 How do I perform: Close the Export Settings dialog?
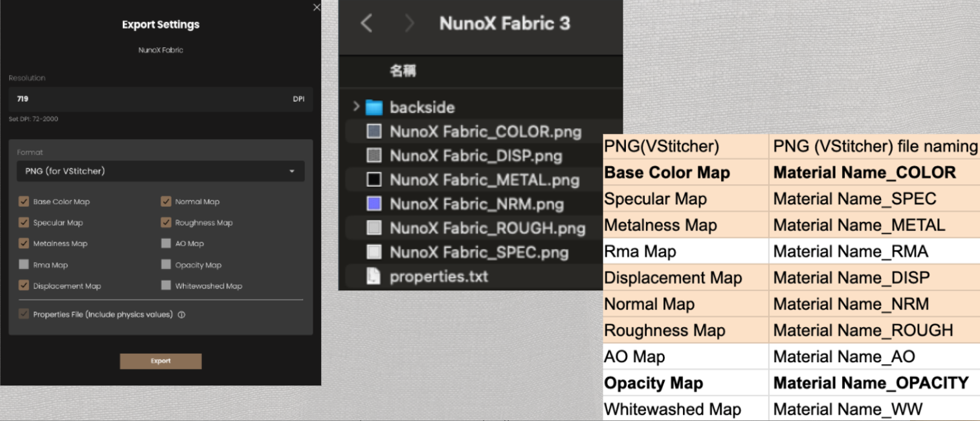pyautogui.click(x=317, y=8)
